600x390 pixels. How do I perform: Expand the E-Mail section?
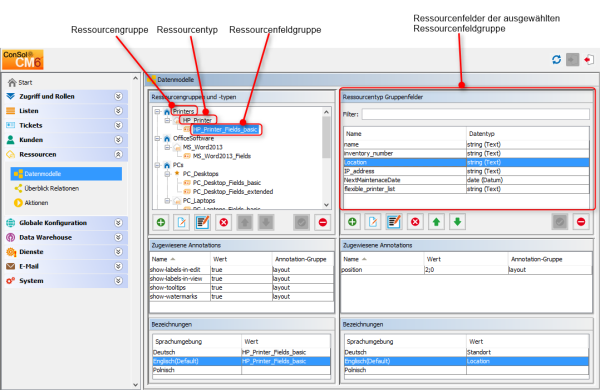(x=119, y=266)
